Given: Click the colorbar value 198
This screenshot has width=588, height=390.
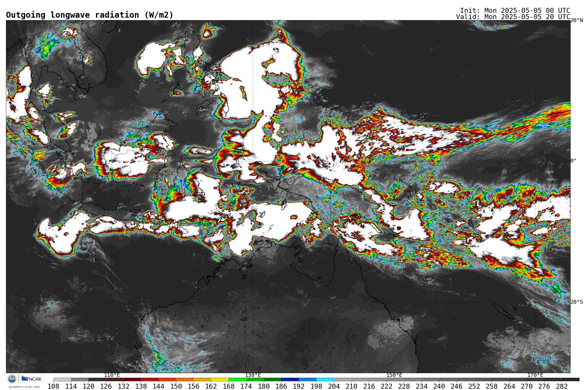Looking at the screenshot, I should [x=316, y=386].
